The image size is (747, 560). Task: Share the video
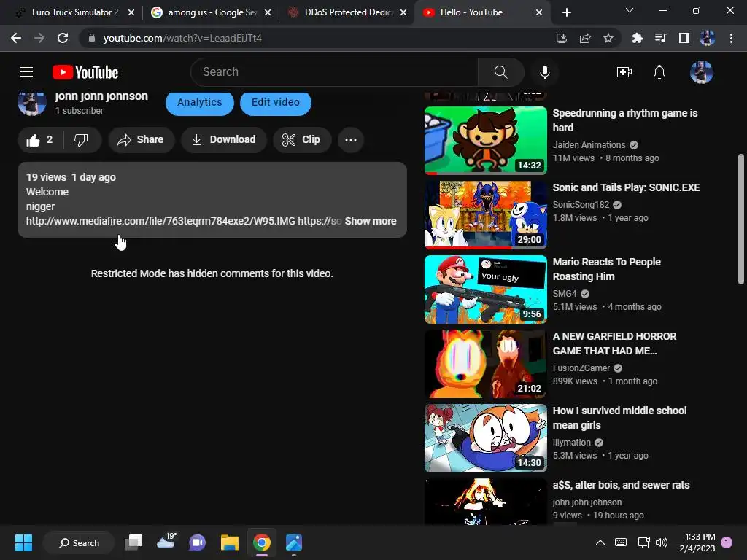(141, 140)
